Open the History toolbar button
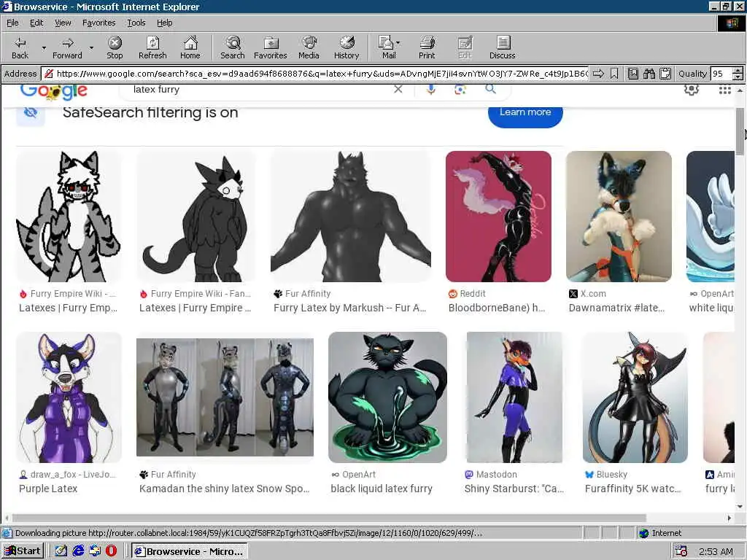This screenshot has width=747, height=560. click(x=347, y=47)
